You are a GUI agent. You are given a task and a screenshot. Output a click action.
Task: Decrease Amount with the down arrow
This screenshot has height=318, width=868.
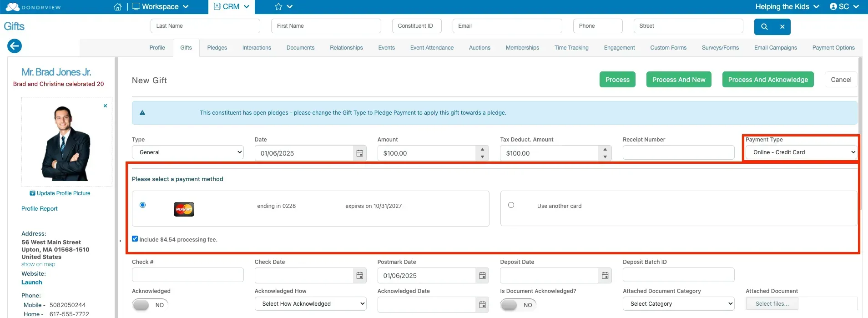pyautogui.click(x=482, y=157)
